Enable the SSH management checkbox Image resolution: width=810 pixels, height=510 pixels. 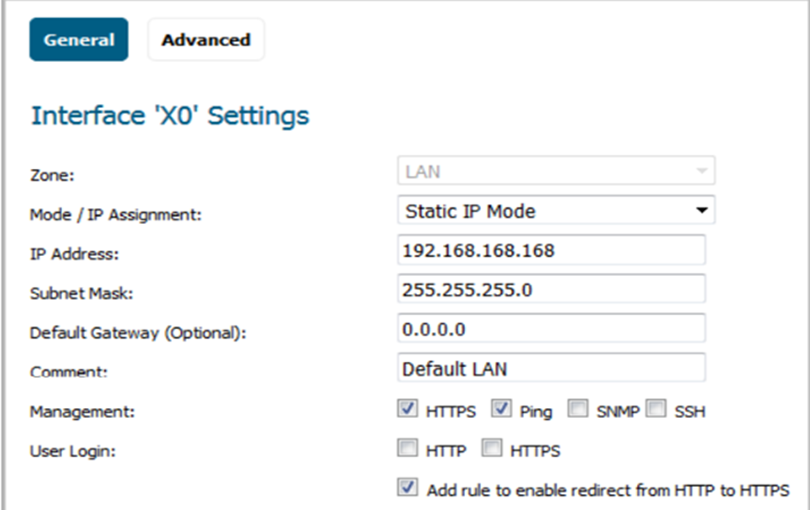coord(656,408)
